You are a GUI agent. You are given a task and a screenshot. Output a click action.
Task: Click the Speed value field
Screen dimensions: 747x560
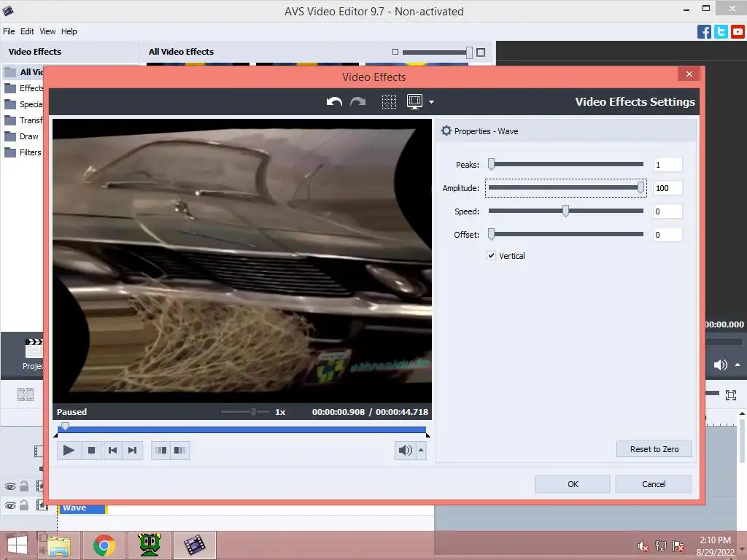667,211
